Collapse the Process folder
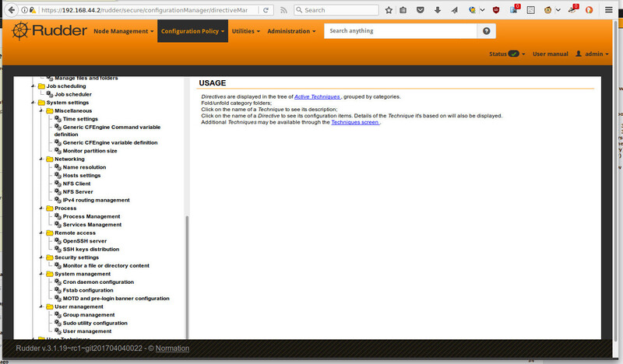 coord(41,208)
